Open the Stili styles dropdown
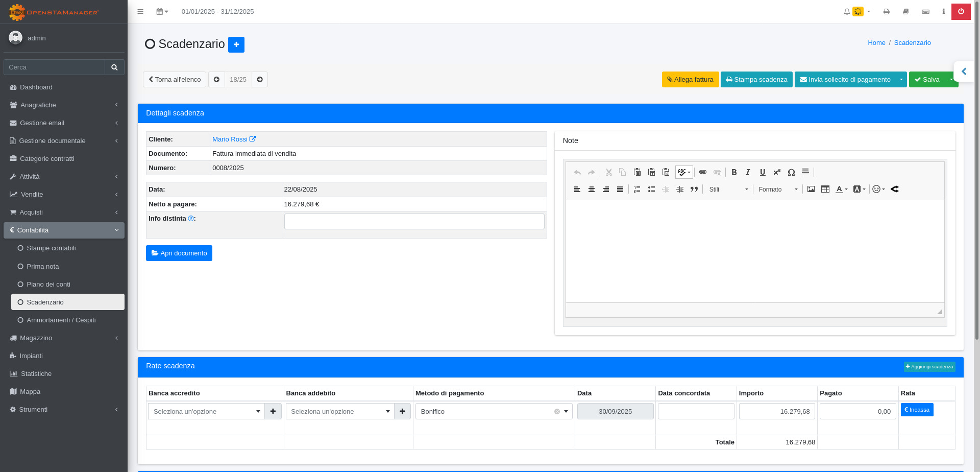Screen dimensions: 980x472 [728, 189]
